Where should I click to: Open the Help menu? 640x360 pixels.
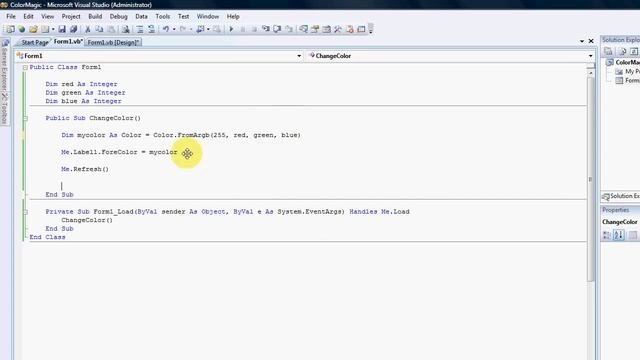pos(233,16)
